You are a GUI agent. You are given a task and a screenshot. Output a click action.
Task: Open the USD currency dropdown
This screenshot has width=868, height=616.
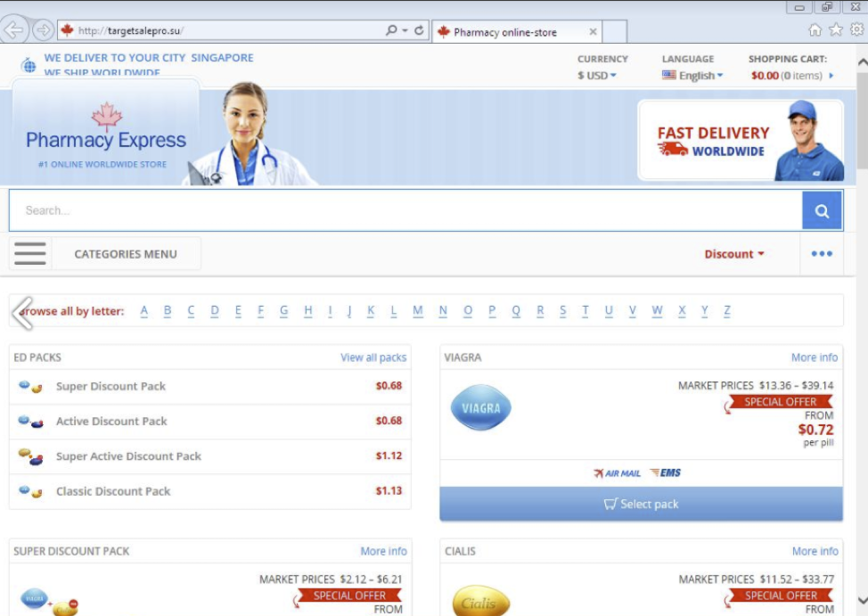(x=597, y=76)
